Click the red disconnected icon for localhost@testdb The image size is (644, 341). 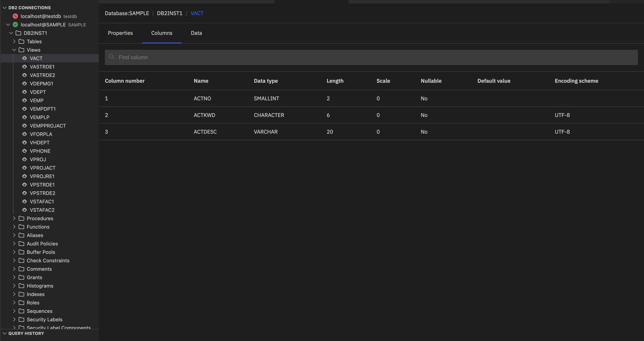pos(15,16)
